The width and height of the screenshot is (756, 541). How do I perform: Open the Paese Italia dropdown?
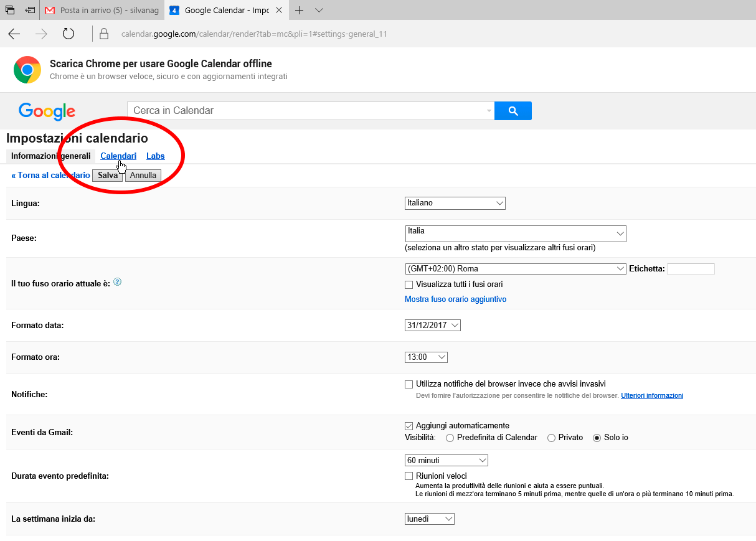516,233
